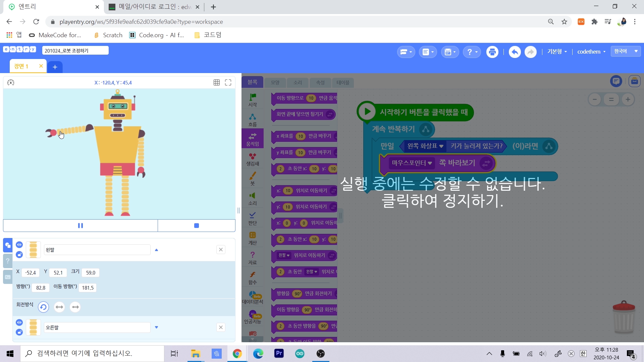The height and width of the screenshot is (362, 644).
Task: Enter fullscreen stage view
Action: coord(228,82)
